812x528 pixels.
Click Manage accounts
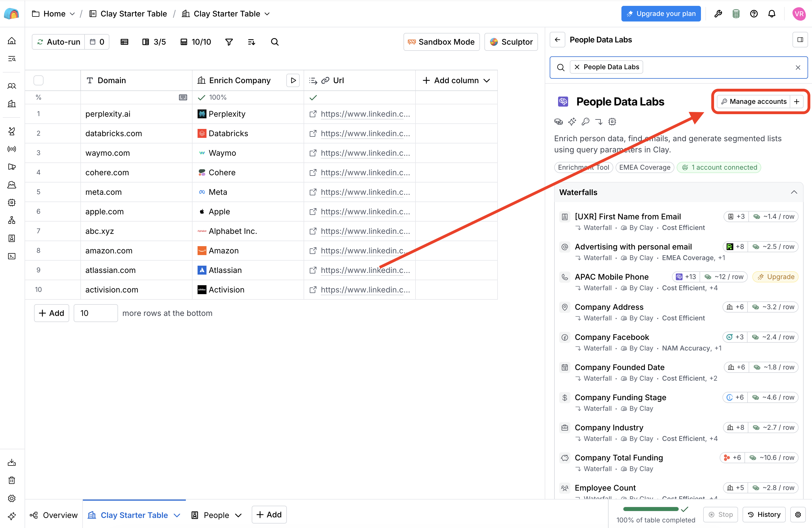pos(754,102)
